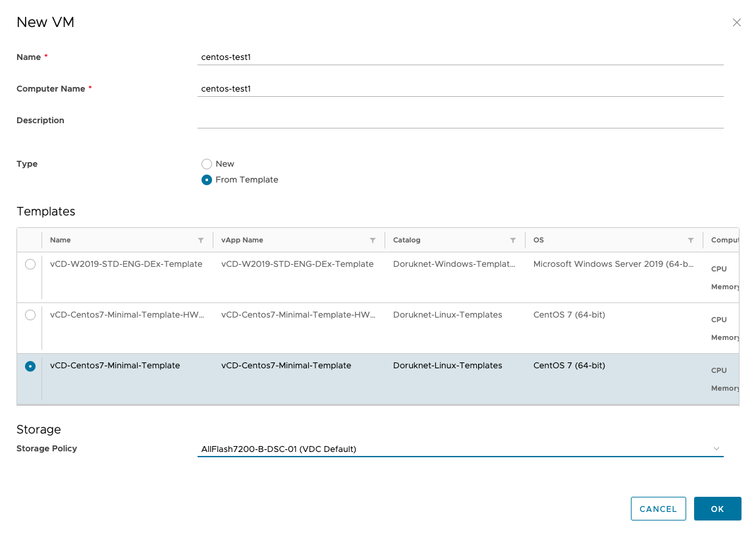Click the Storage Policy dropdown chevron arrow
The width and height of the screenshot is (756, 535).
pos(716,449)
